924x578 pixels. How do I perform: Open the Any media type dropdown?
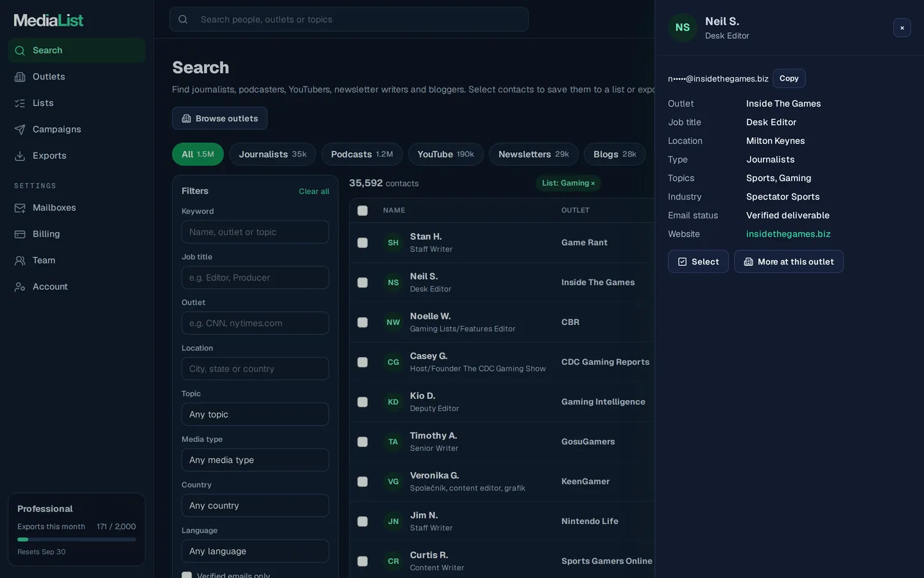coord(255,460)
